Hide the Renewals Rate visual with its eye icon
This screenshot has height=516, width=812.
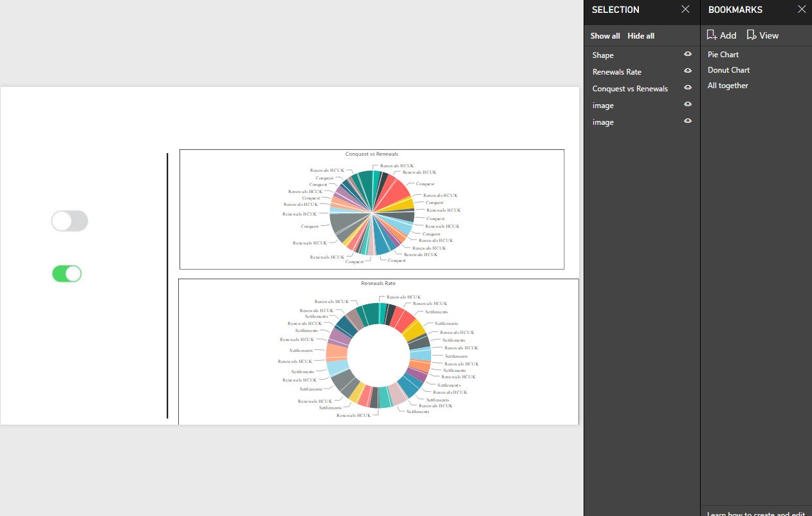(x=688, y=71)
